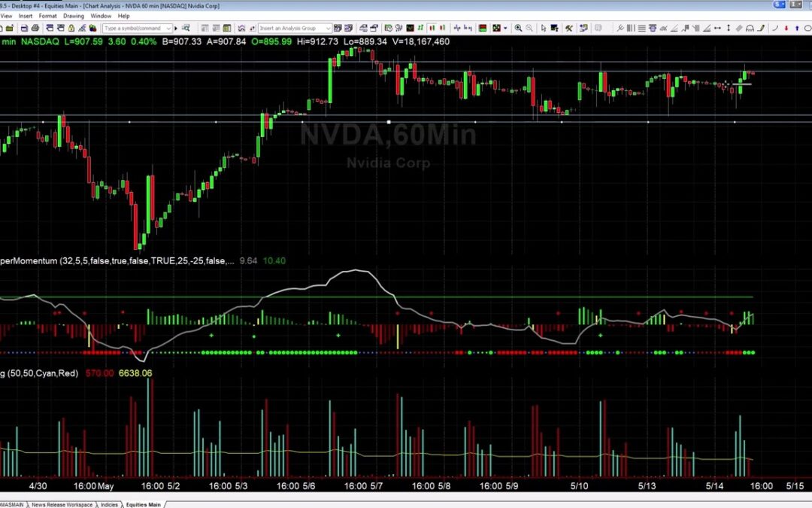Select the Equities Main workspace tab

click(144, 504)
